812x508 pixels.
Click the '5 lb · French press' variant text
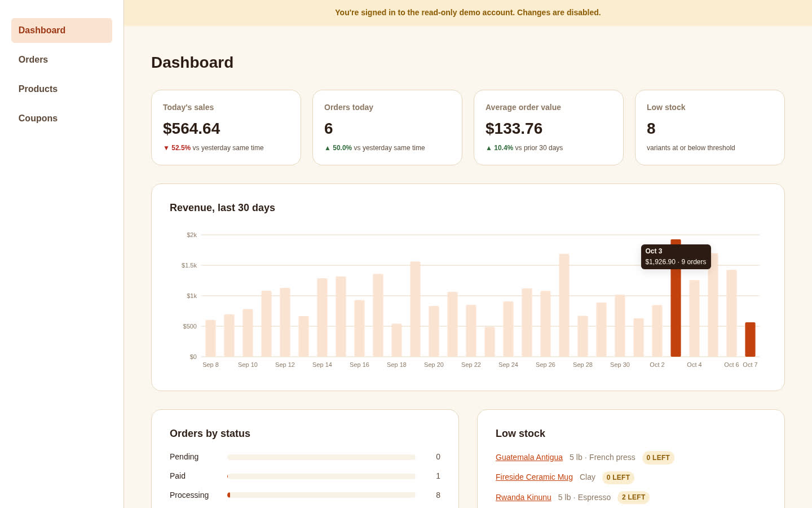[602, 457]
